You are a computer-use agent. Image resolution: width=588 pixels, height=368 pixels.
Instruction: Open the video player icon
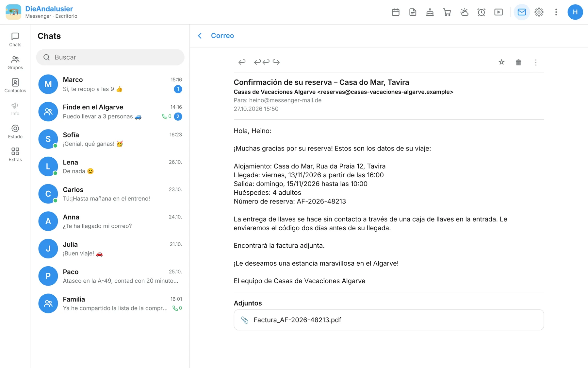click(x=498, y=12)
